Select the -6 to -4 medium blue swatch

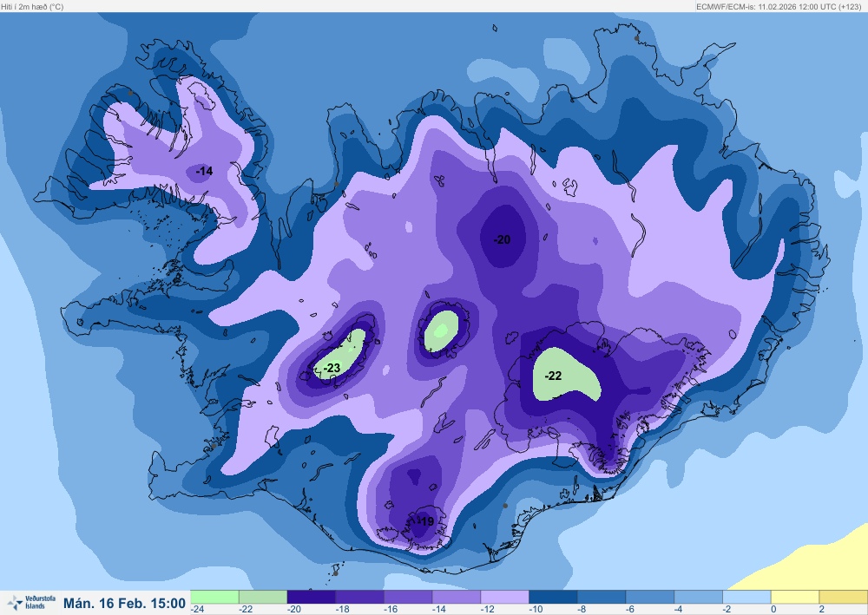(x=650, y=597)
